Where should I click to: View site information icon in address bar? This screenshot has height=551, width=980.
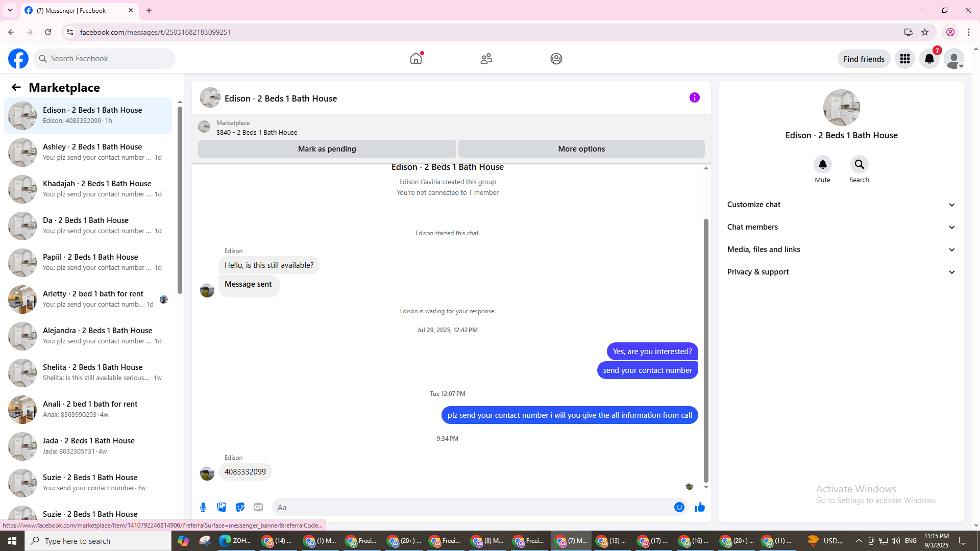pyautogui.click(x=70, y=32)
